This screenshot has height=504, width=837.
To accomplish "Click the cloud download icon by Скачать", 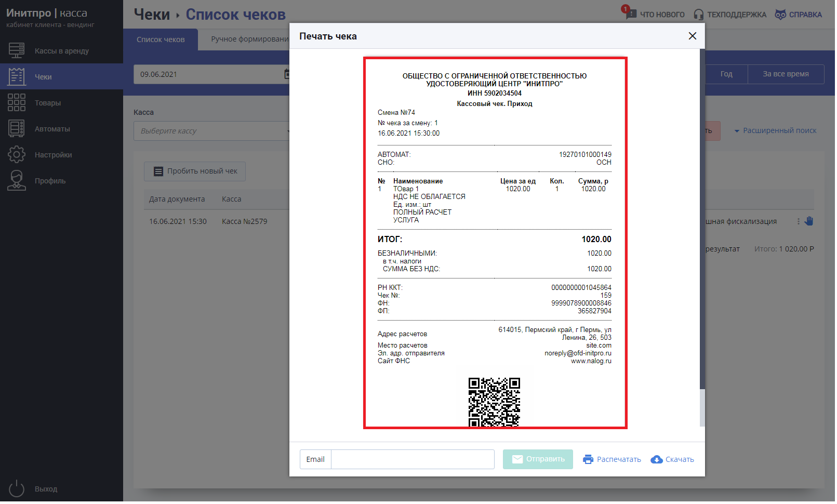I will click(657, 459).
